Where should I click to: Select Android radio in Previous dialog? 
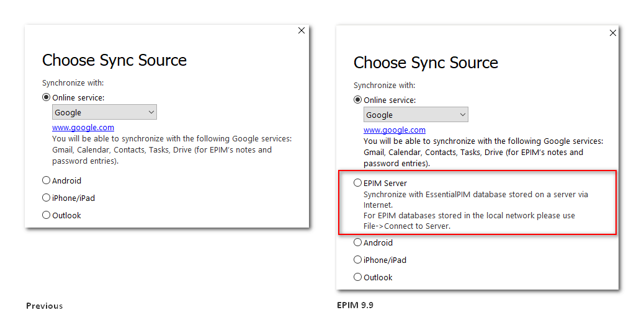click(x=46, y=180)
